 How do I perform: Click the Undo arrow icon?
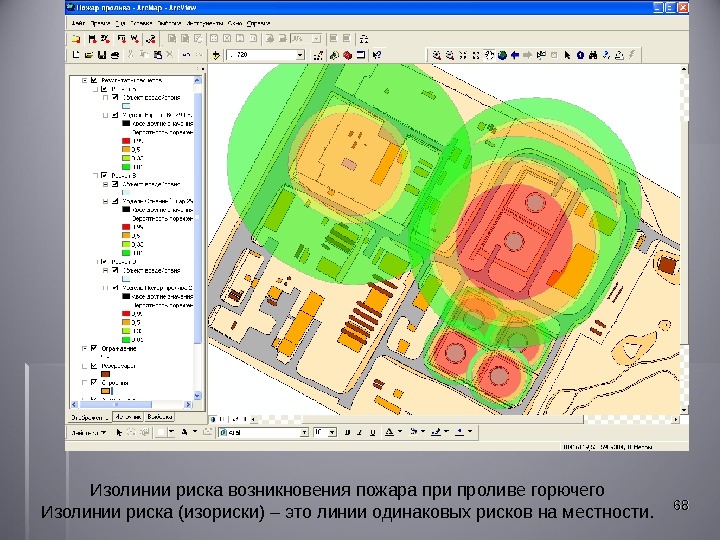pos(186,55)
